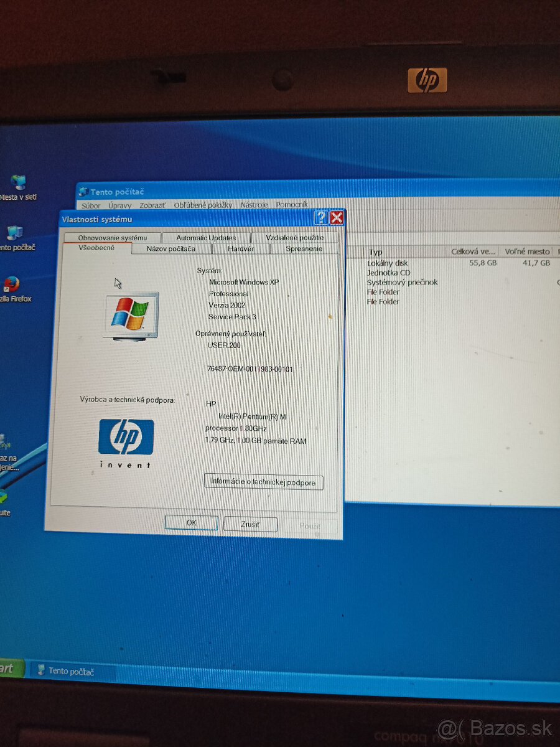Screen dimensions: 560x747
Task: Open the Všeobecné tab
Action: coord(96,248)
